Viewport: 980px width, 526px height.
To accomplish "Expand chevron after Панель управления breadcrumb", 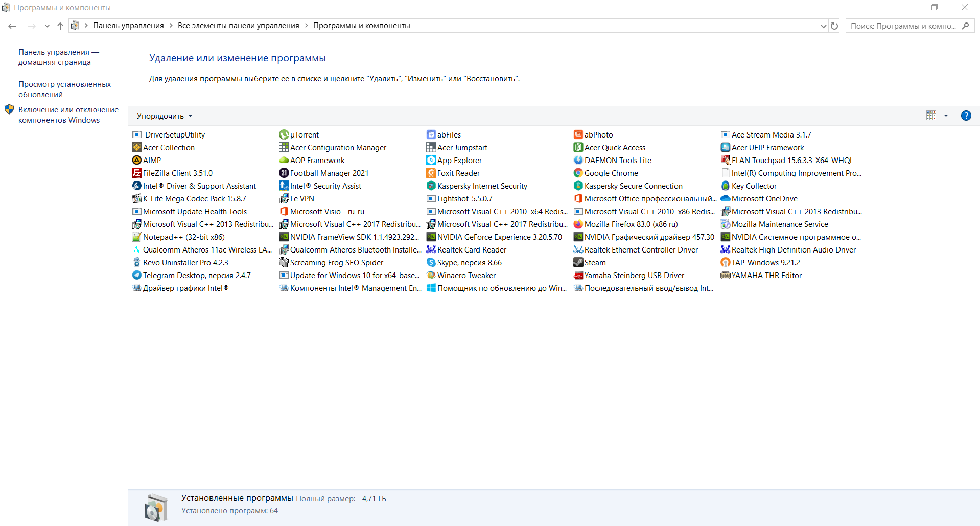I will tap(171, 26).
